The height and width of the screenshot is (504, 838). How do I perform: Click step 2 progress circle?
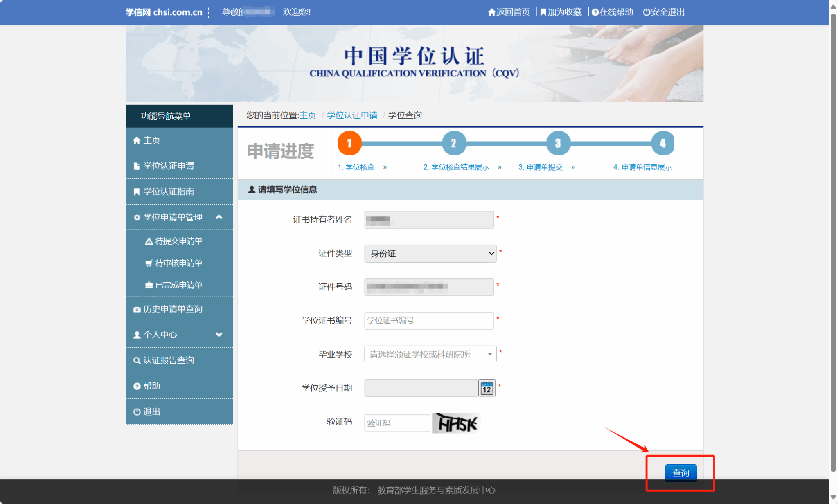pos(454,143)
